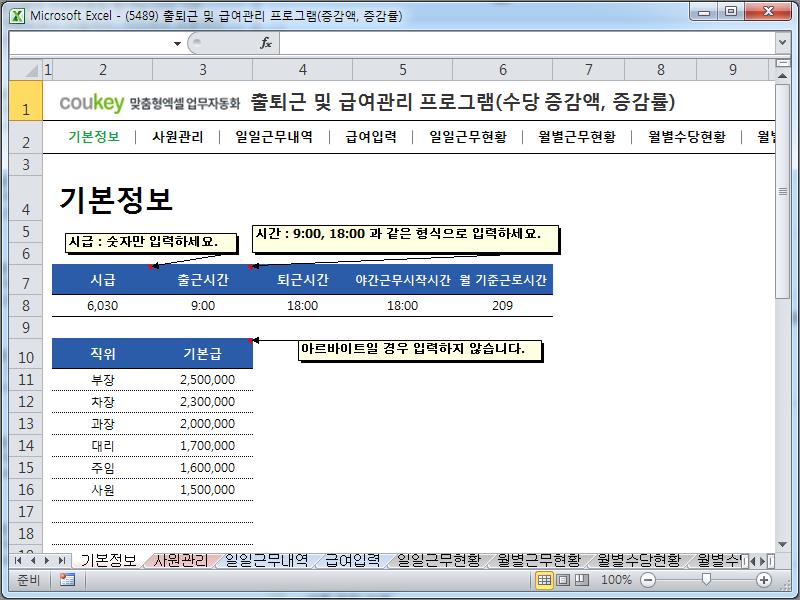The height and width of the screenshot is (600, 800).
Task: Open the 일일근무현황 sheet tab
Action: point(439,560)
